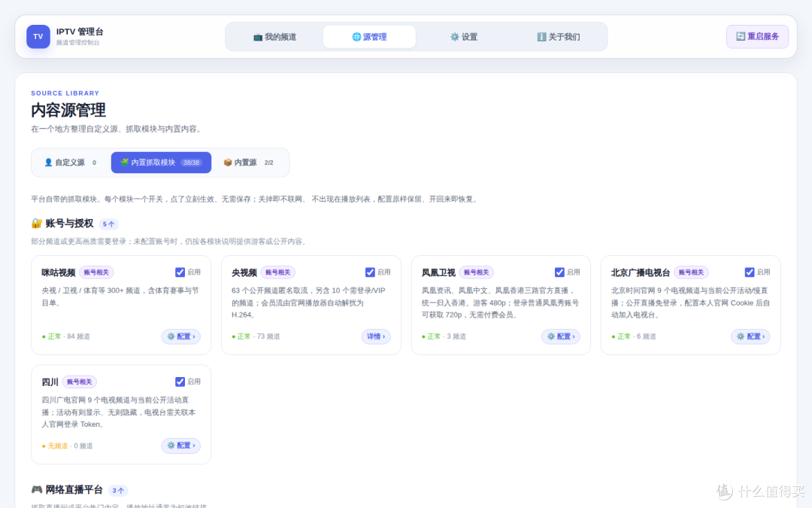Click the 无频道 · 0 频道 status
Image resolution: width=812 pixels, height=508 pixels.
68,446
